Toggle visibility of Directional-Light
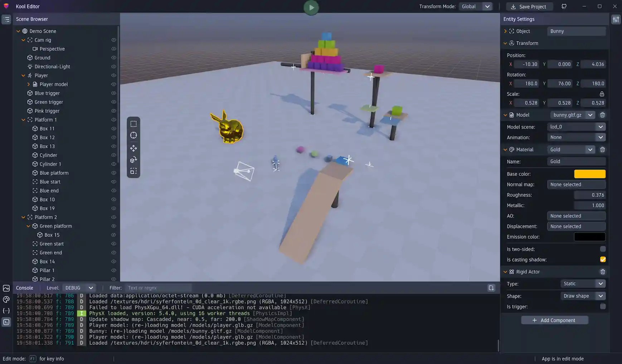This screenshot has height=364, width=622. [113, 67]
